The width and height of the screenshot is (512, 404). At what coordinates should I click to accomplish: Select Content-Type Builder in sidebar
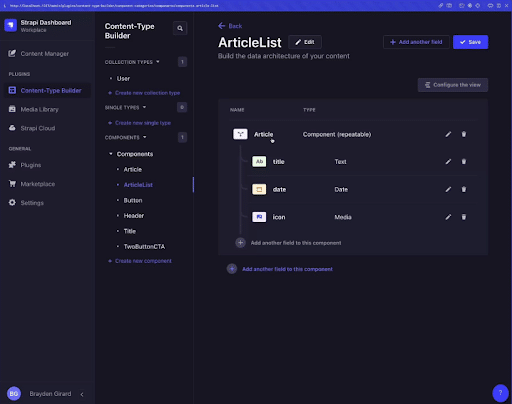click(x=47, y=90)
